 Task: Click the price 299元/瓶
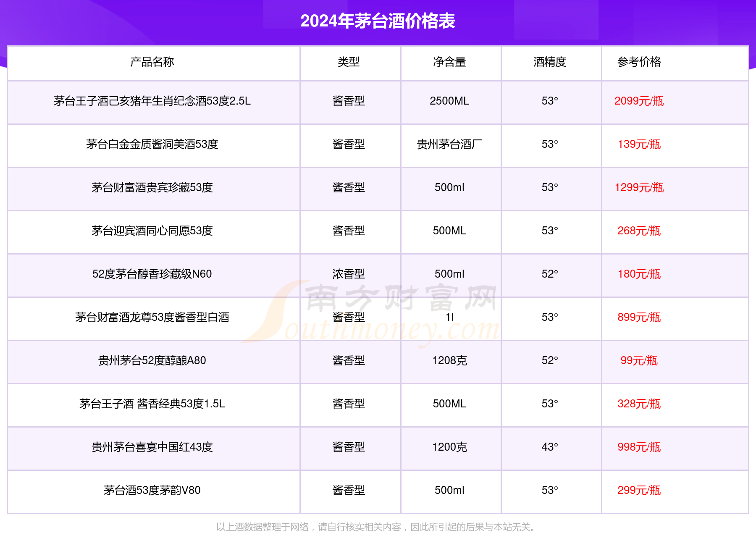pyautogui.click(x=639, y=491)
